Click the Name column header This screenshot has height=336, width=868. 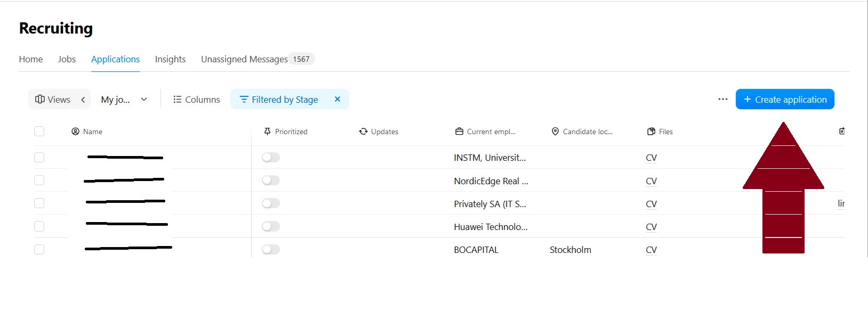[x=87, y=132]
